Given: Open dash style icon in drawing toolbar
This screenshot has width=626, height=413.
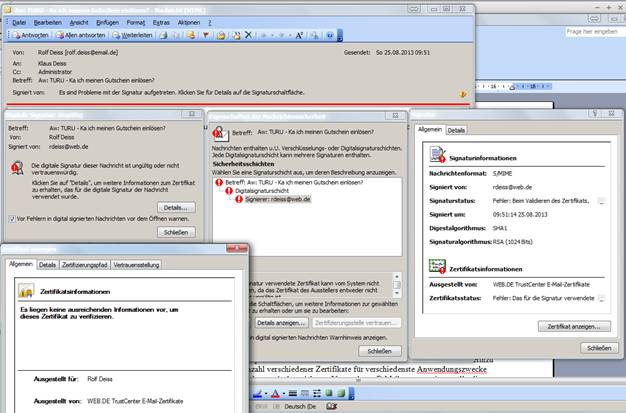Looking at the screenshot, I should pos(305,394).
